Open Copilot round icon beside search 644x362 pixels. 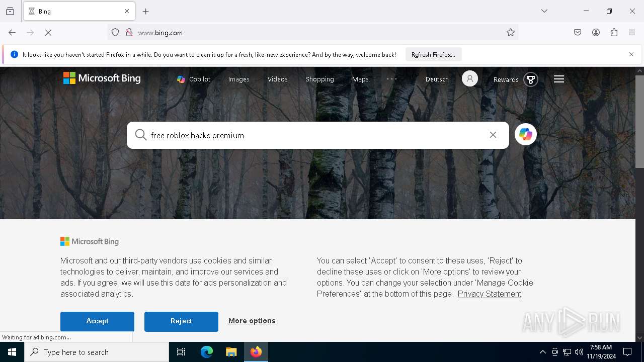tap(526, 135)
